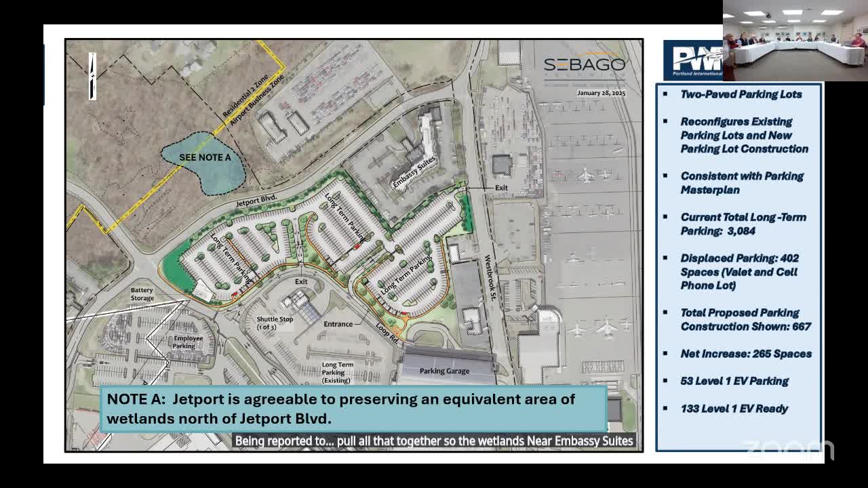Viewport: 868px width, 488px height.
Task: Click the 'Battery Storage' label
Action: (x=142, y=294)
